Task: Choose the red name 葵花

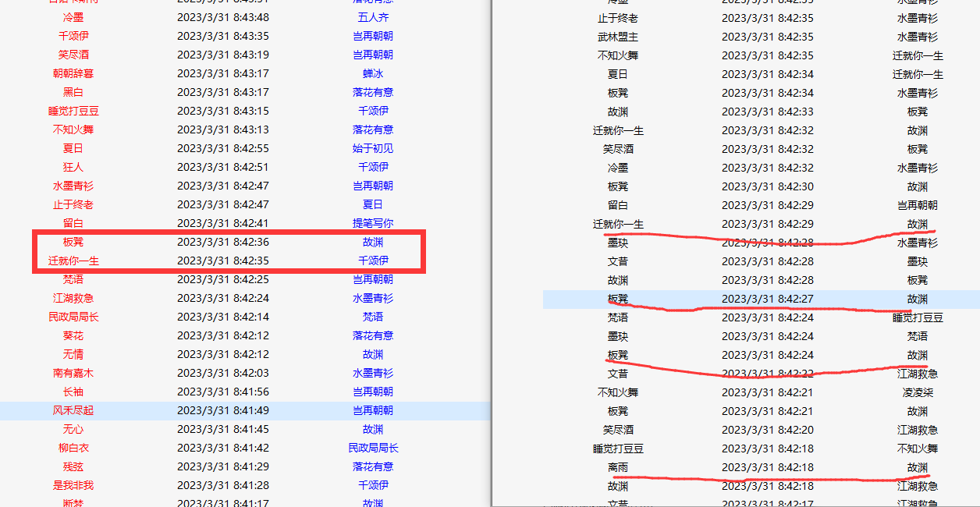Action: (73, 335)
